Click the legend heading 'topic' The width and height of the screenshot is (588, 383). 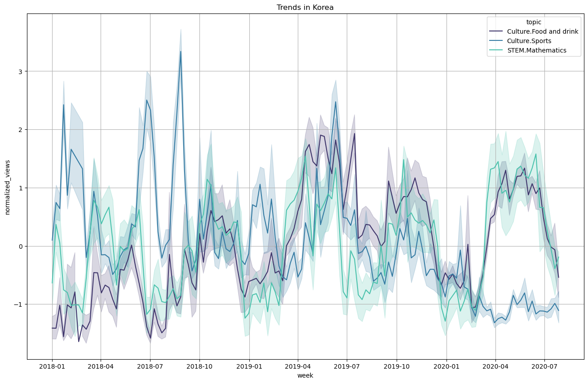(534, 22)
